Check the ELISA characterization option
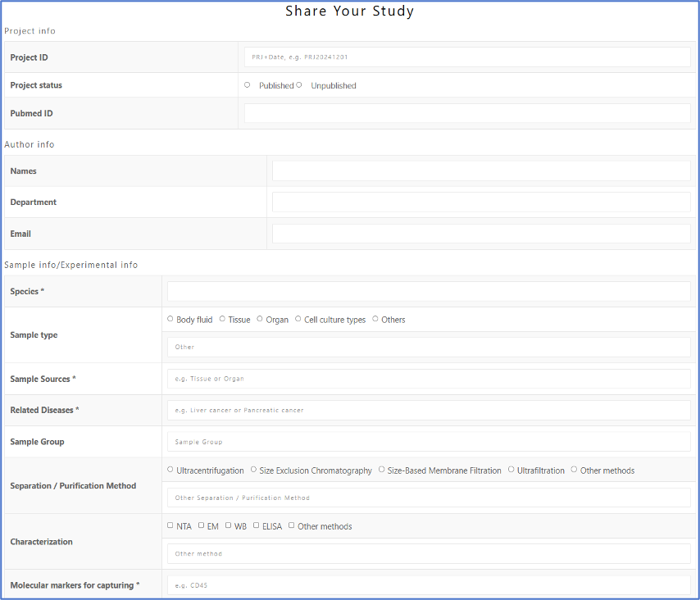This screenshot has width=700, height=600. click(x=257, y=525)
